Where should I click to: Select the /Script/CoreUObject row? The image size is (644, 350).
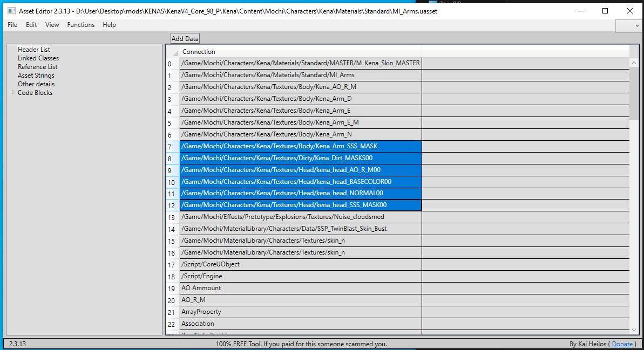[301, 265]
